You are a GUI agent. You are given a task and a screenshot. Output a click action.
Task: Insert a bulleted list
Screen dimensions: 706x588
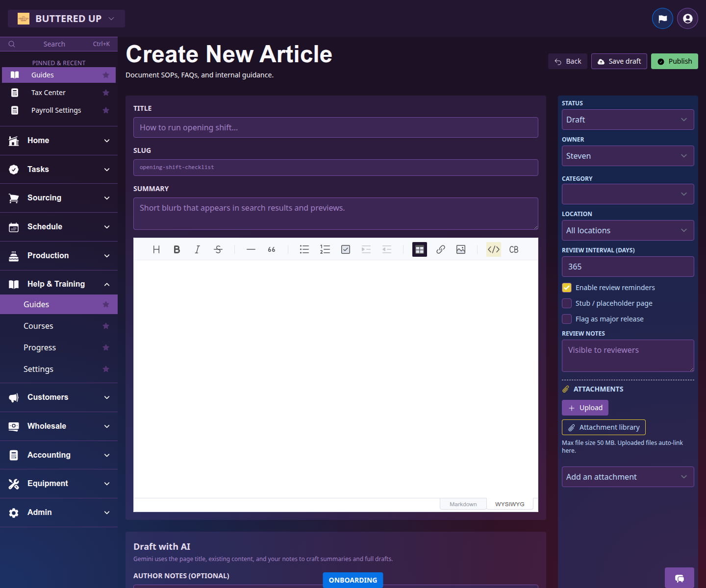304,249
